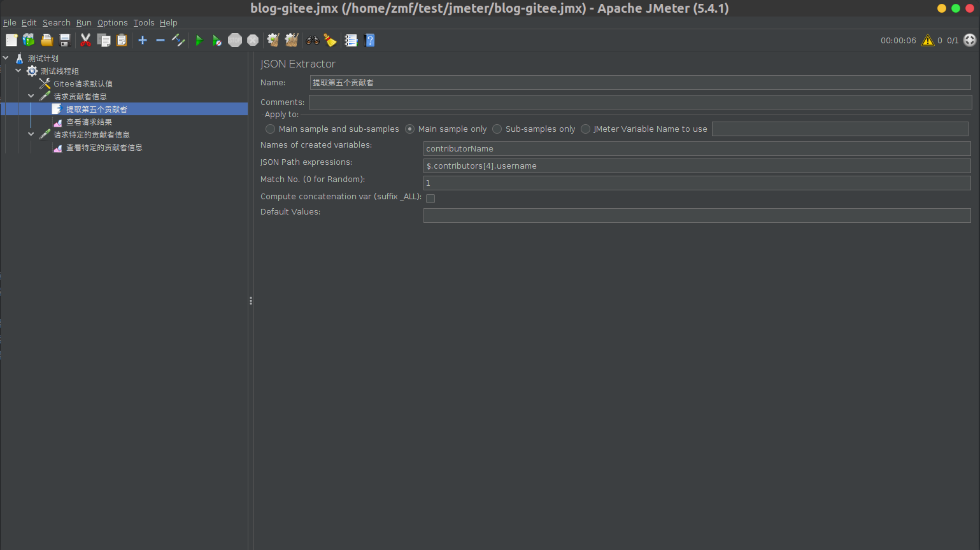Click the Paste clipboard icon
This screenshot has width=980, height=550.
pyautogui.click(x=122, y=40)
